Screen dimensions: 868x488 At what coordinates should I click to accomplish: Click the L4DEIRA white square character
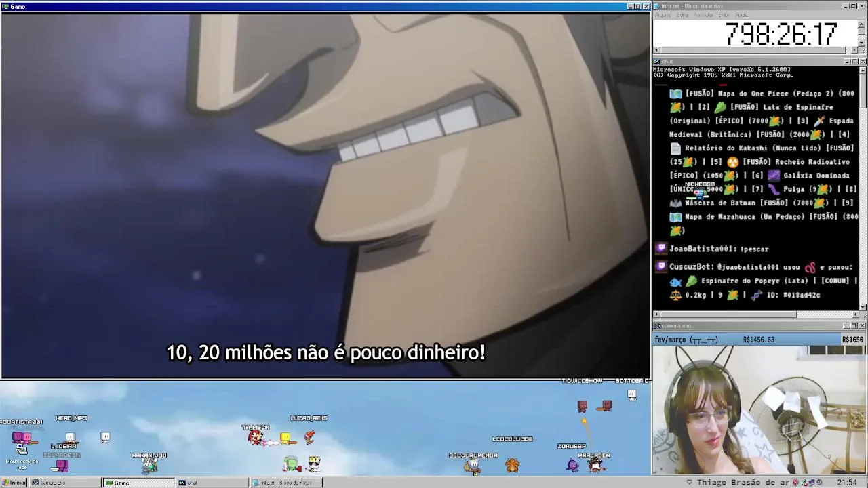click(x=69, y=437)
